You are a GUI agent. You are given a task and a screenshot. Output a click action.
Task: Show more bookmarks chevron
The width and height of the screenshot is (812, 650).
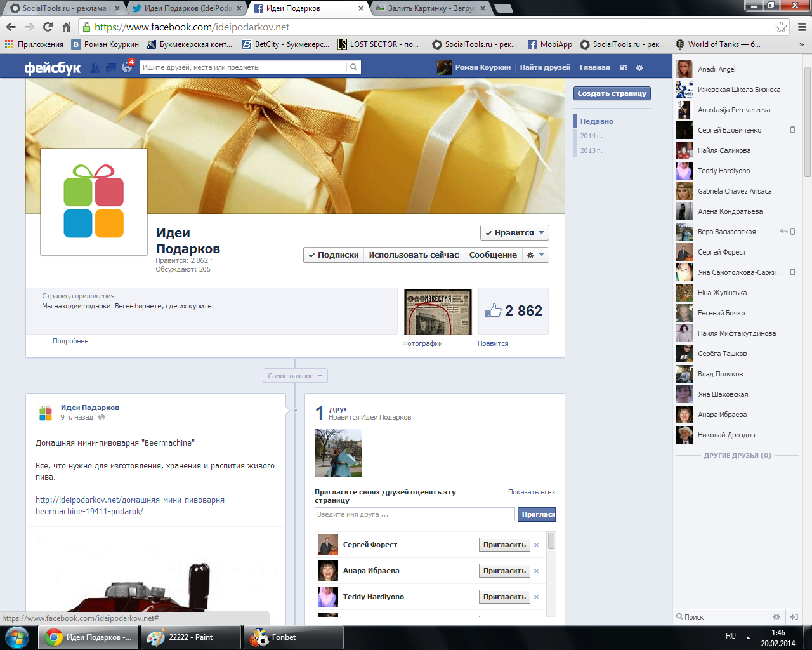click(802, 44)
